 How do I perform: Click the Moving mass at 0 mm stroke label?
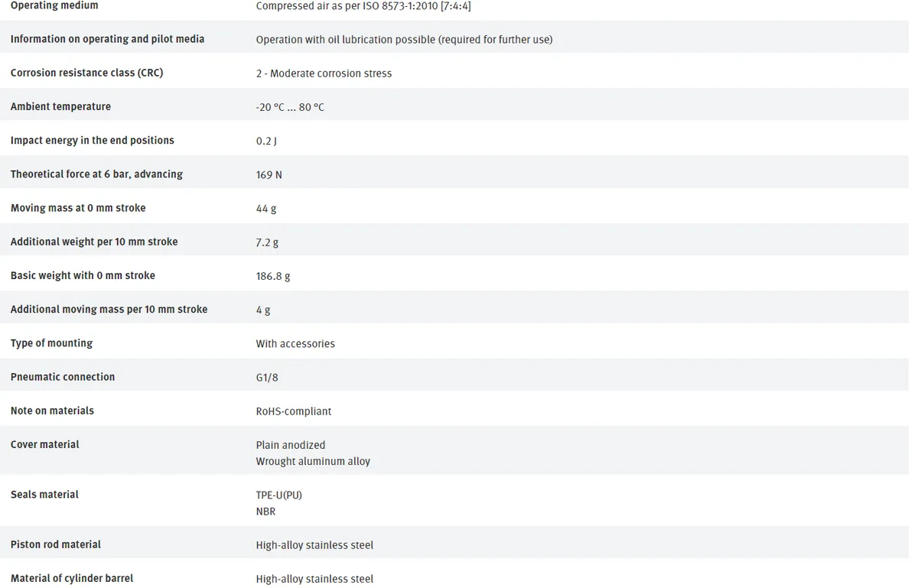point(78,207)
